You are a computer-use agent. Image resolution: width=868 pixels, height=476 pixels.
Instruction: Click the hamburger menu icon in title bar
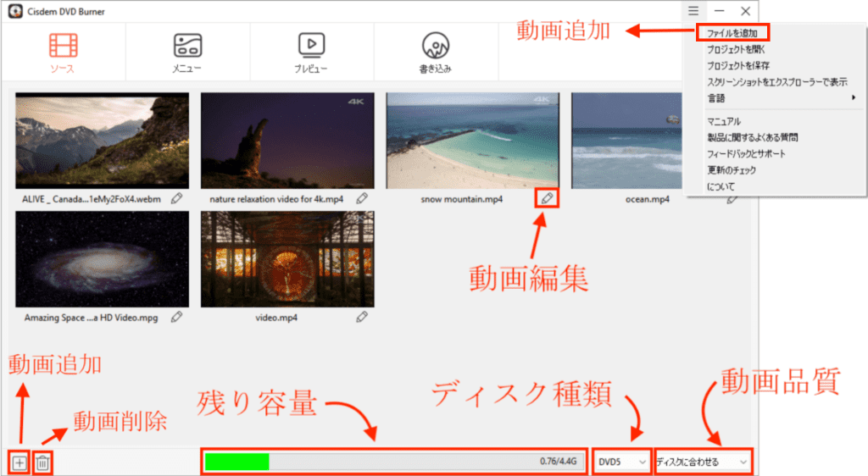693,10
